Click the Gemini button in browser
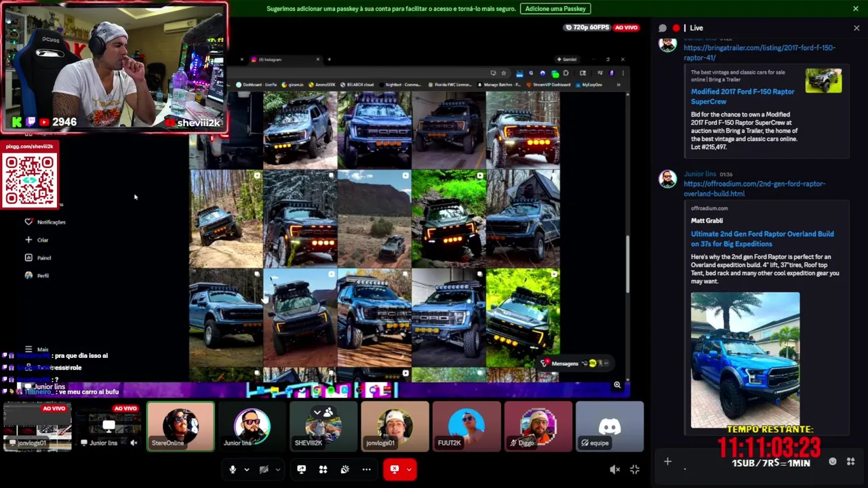Viewport: 868px width, 488px height. tap(566, 60)
